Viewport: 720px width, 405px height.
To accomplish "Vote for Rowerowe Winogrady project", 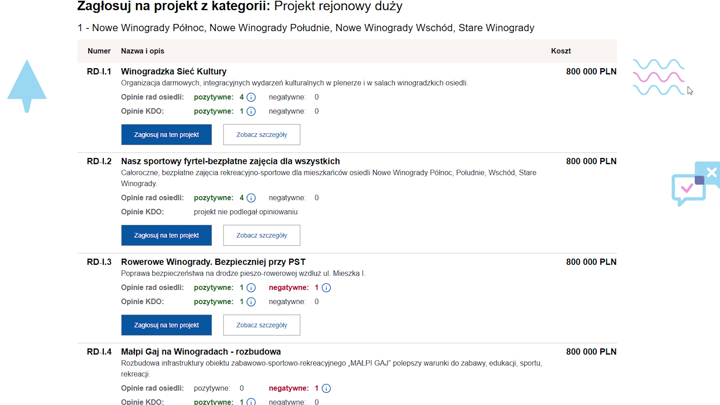I will (x=166, y=325).
